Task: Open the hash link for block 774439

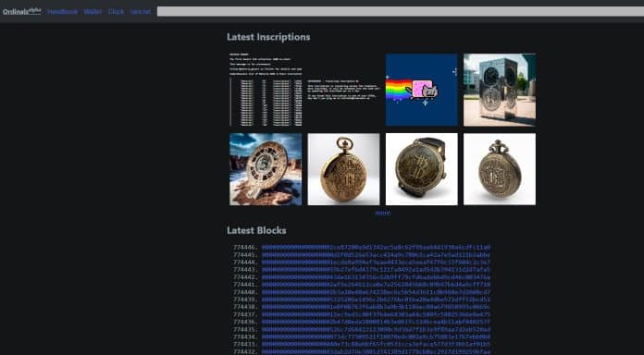Action: coord(377,300)
